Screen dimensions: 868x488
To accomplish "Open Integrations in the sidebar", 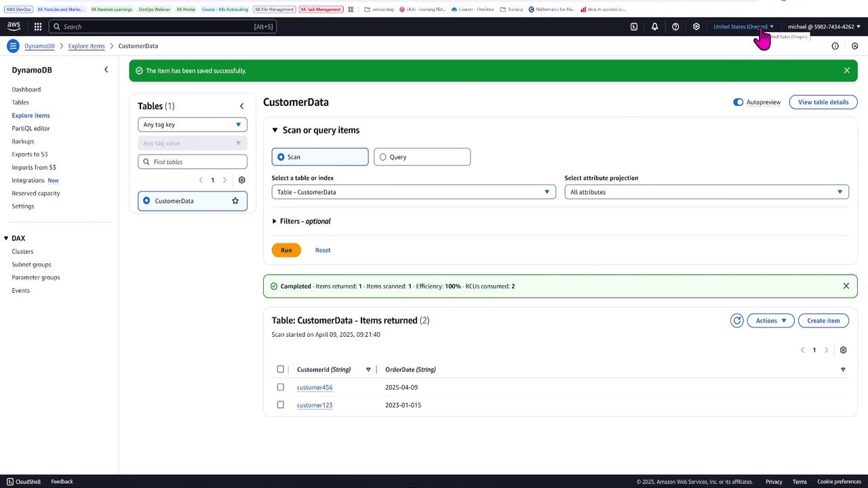I will [28, 180].
